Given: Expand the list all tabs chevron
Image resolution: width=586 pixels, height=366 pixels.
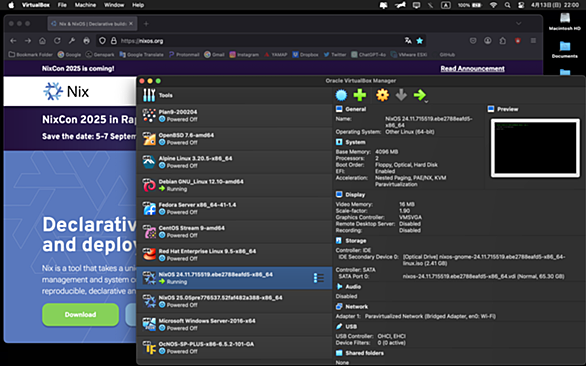Looking at the screenshot, I should pyautogui.click(x=519, y=24).
